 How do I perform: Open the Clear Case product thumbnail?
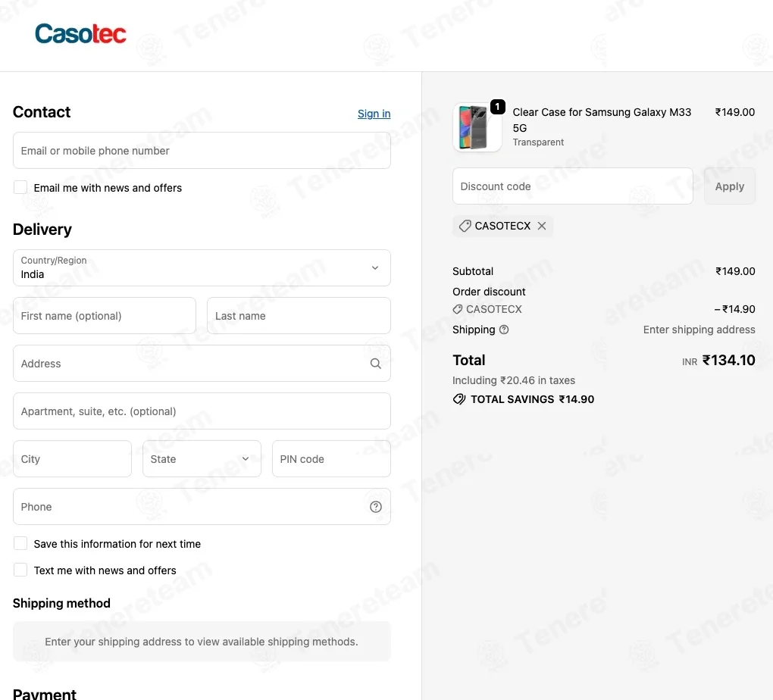[x=477, y=127]
